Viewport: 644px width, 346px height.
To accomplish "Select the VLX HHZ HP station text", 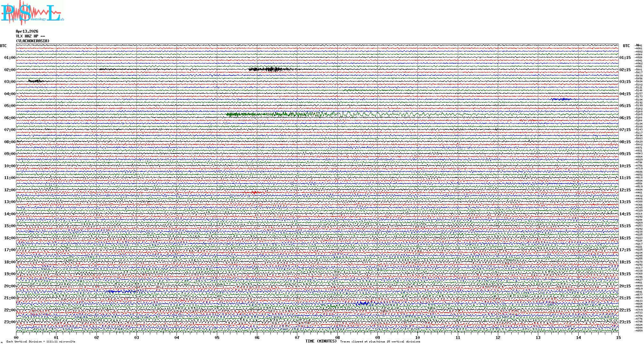I will [30, 36].
